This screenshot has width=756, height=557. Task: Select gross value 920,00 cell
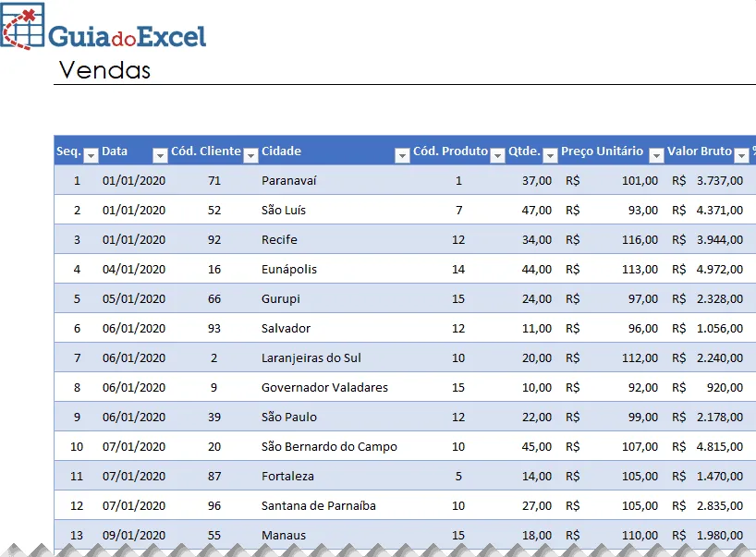point(707,387)
